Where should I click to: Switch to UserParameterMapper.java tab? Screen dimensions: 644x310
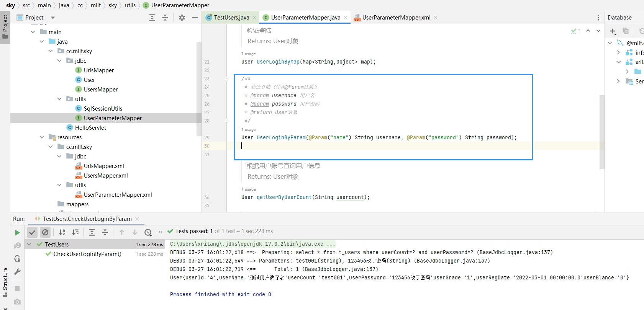click(306, 18)
